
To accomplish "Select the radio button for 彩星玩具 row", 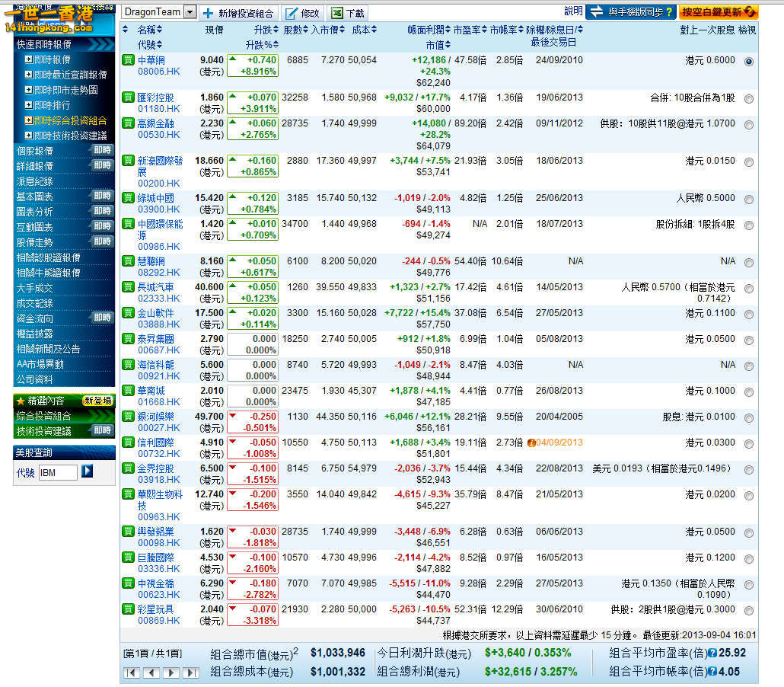I will click(x=748, y=610).
